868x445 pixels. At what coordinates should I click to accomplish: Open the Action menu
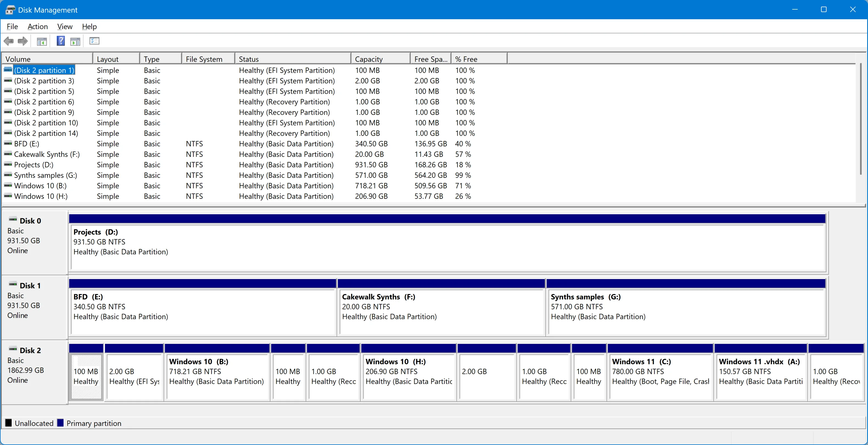click(38, 26)
